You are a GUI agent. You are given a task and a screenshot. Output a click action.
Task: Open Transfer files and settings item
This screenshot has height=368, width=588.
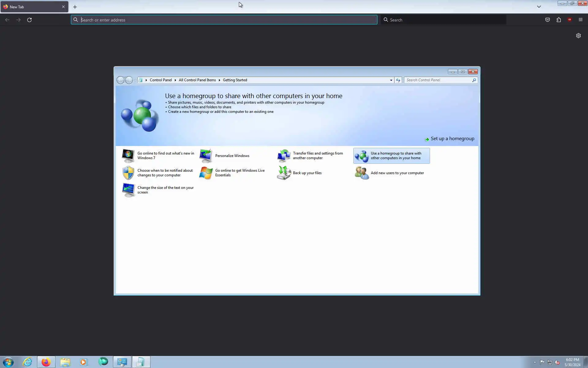pos(318,156)
